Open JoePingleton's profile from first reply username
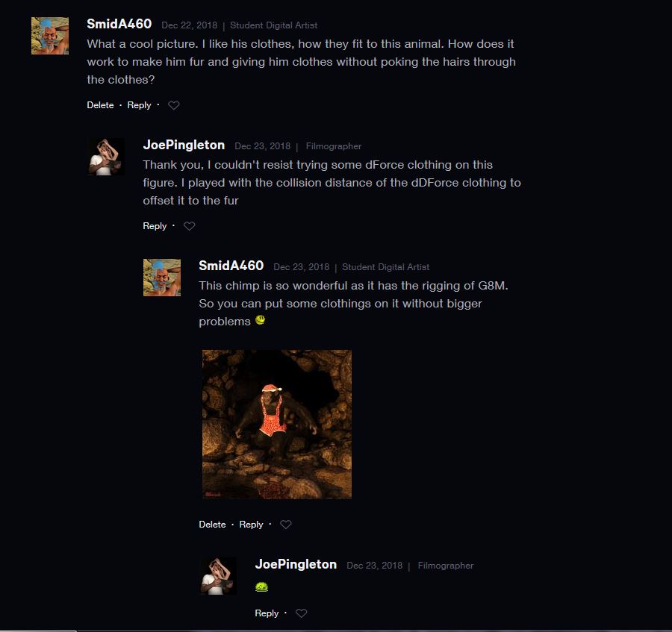The width and height of the screenshot is (672, 632). click(184, 145)
